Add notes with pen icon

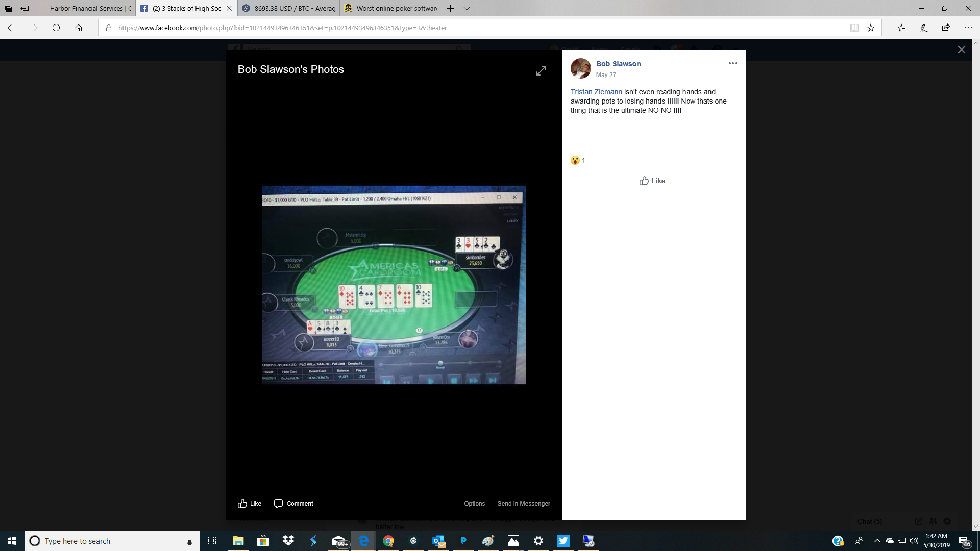coord(924,28)
